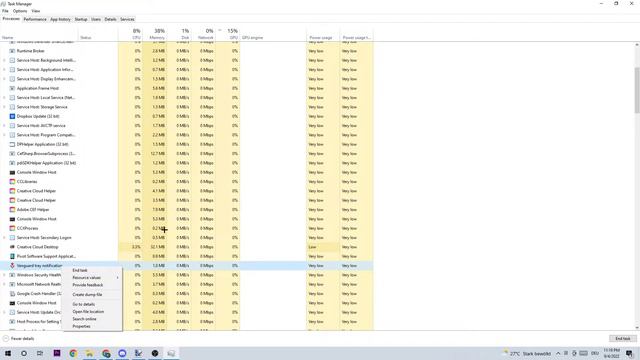Open Resource values submenu
Viewport: 640px width, 360px height.
click(x=92, y=278)
